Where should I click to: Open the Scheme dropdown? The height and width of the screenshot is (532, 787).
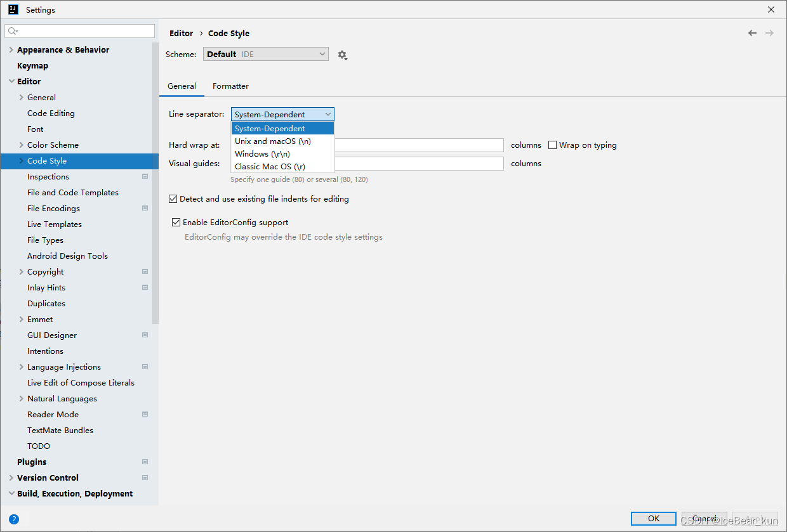click(x=265, y=54)
